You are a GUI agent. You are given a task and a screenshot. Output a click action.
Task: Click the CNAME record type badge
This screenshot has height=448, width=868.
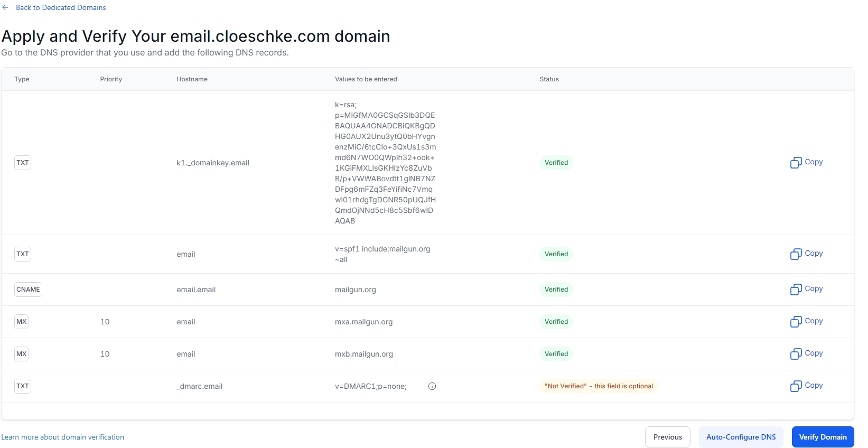coord(28,290)
